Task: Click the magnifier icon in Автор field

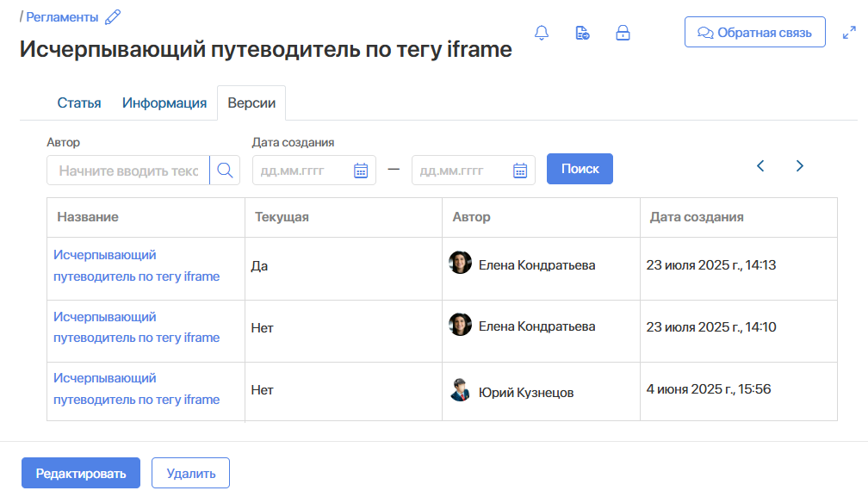Action: (x=225, y=171)
